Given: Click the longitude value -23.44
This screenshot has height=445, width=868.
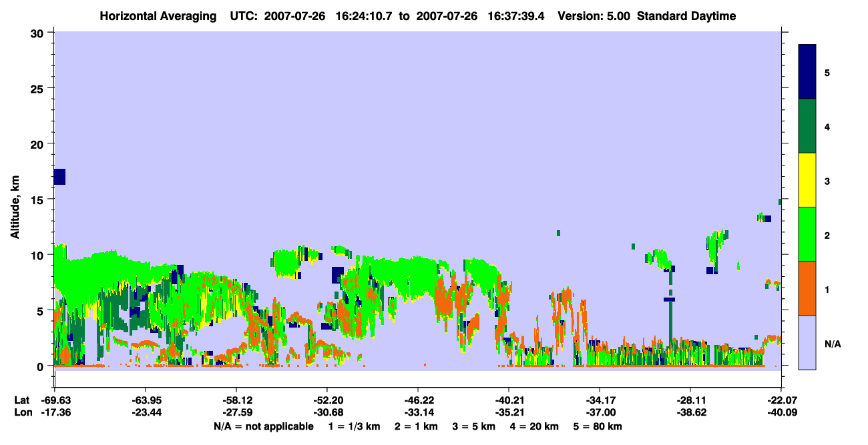Looking at the screenshot, I should point(146,413).
